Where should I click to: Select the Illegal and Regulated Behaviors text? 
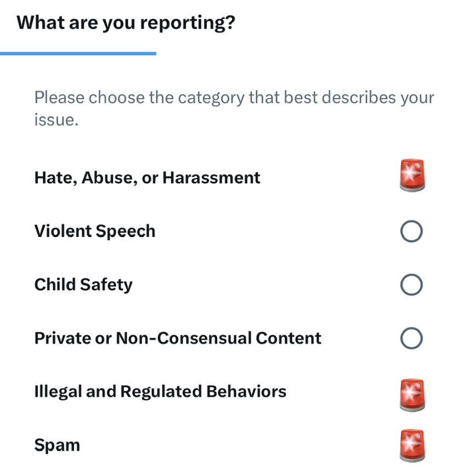pos(160,392)
